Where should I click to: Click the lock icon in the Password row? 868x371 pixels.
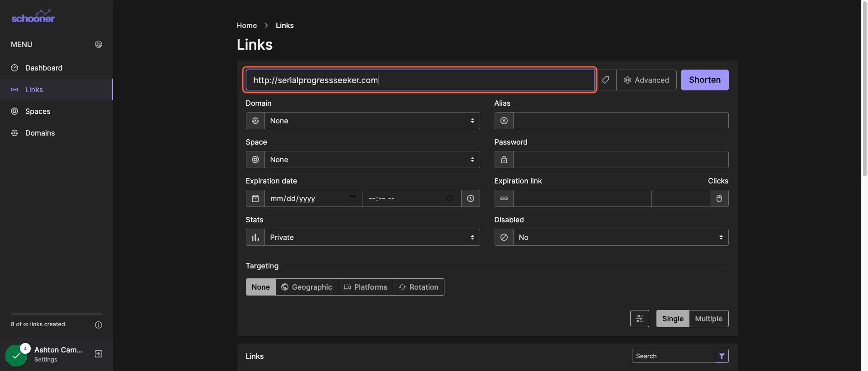504,160
